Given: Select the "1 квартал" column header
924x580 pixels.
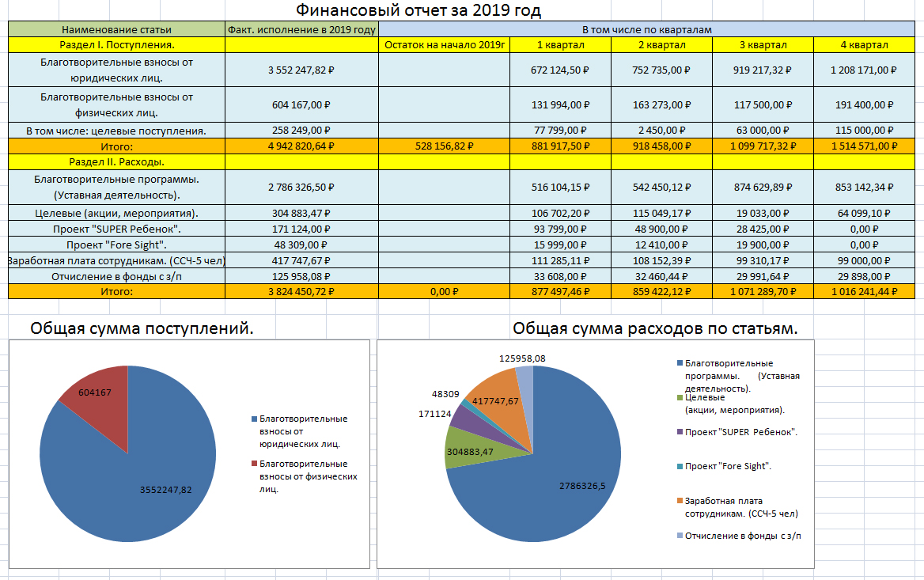Looking at the screenshot, I should pos(560,44).
